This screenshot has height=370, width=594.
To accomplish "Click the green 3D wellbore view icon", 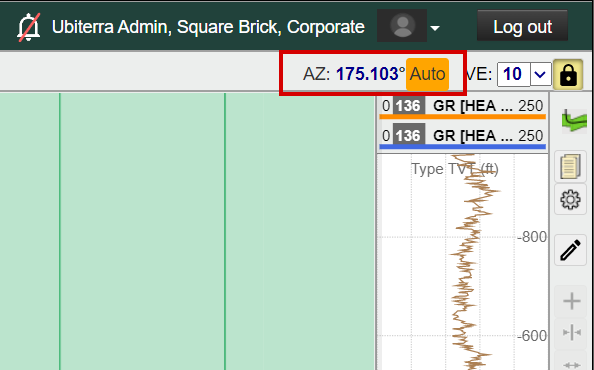I will (x=574, y=121).
